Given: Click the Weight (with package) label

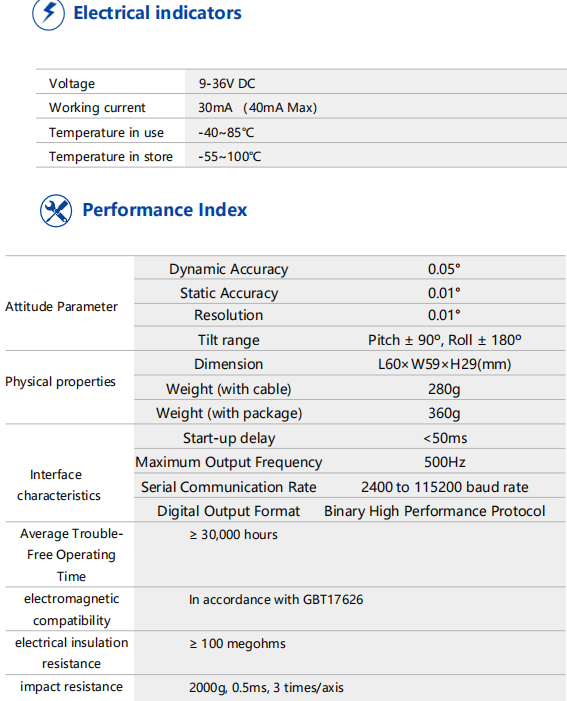Looking at the screenshot, I should pyautogui.click(x=229, y=413).
